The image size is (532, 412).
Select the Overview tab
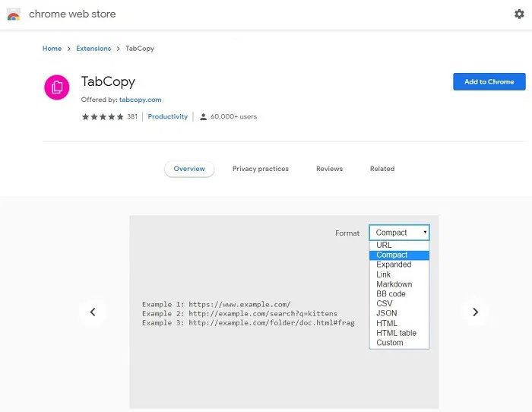(x=189, y=169)
